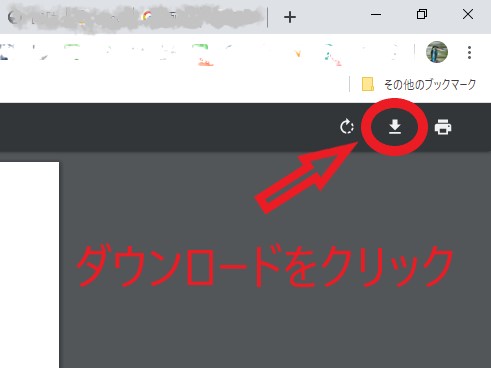Select the tab with the rainbow swirl favicon

pos(146,15)
